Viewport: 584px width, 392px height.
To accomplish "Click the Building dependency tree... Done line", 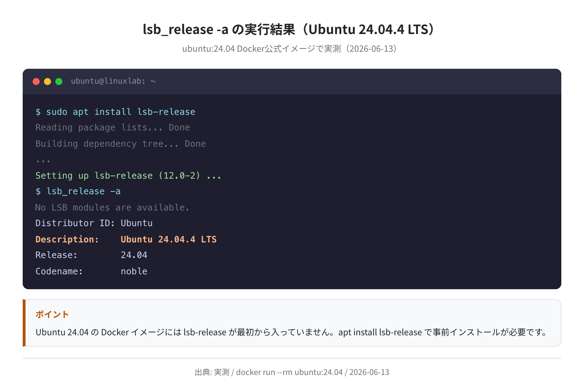I will pyautogui.click(x=120, y=144).
